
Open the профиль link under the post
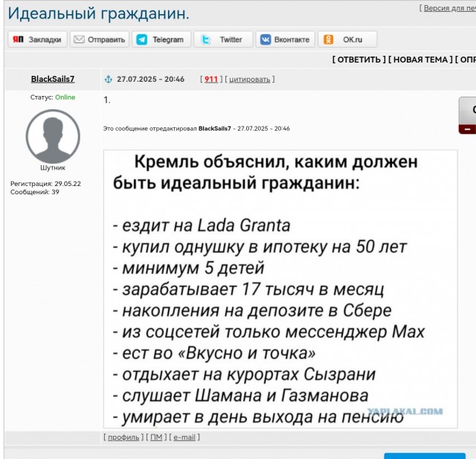pyautogui.click(x=123, y=437)
